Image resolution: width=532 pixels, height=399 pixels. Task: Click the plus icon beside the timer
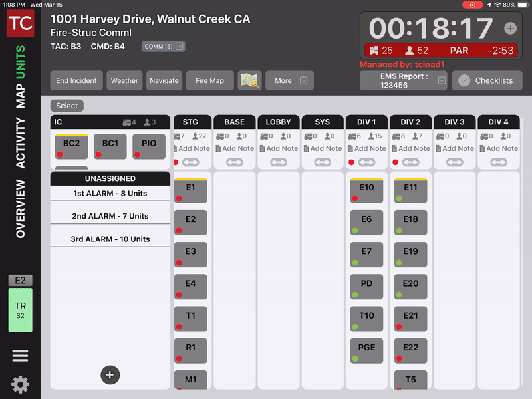[x=510, y=28]
